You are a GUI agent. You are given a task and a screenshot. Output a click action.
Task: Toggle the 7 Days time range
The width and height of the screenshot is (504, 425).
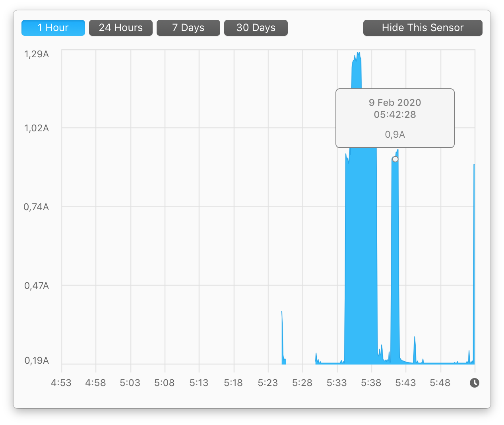(x=188, y=27)
